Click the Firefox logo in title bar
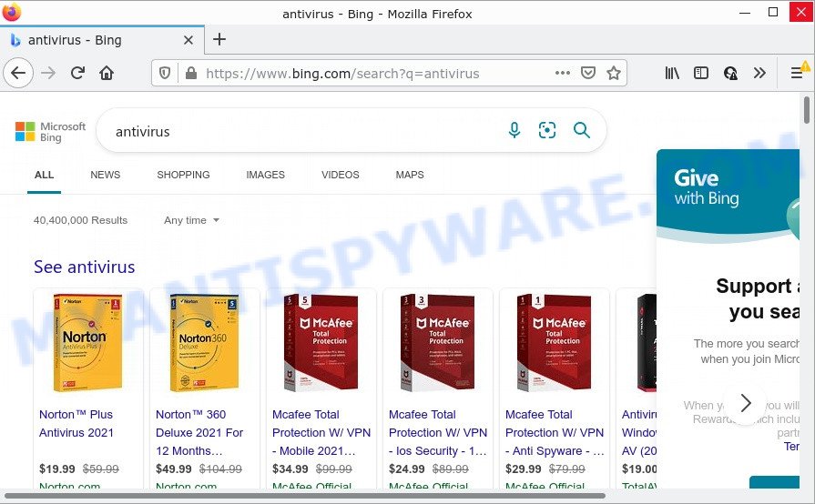 (x=12, y=13)
